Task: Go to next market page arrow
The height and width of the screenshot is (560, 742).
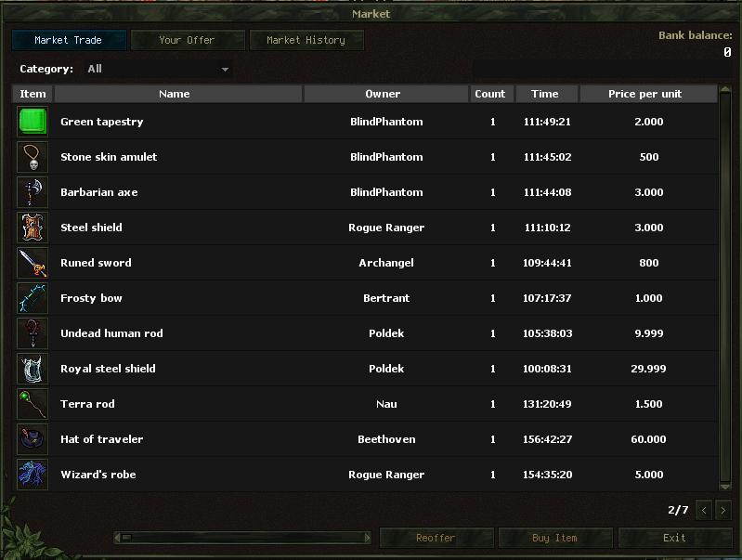Action: click(723, 510)
